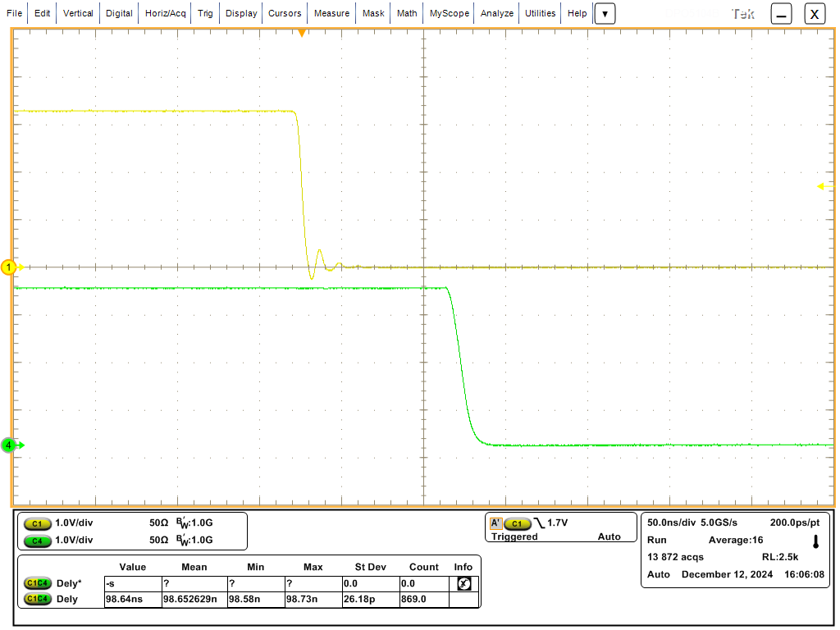Click the orange trigger position marker at the top of the graticule
The height and width of the screenshot is (630, 840).
click(x=301, y=32)
